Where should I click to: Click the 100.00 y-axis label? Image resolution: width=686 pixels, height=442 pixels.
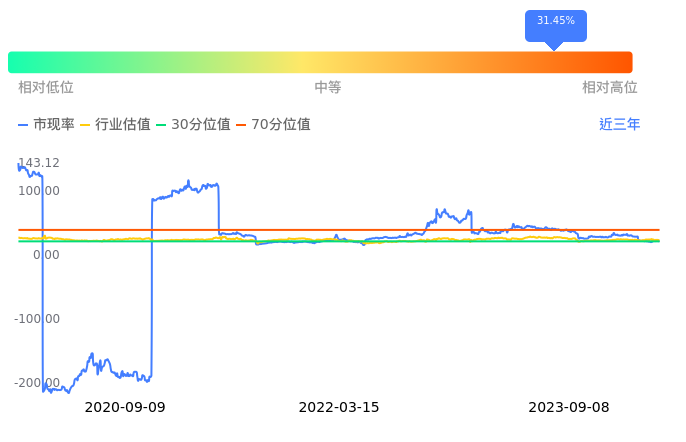pyautogui.click(x=39, y=191)
